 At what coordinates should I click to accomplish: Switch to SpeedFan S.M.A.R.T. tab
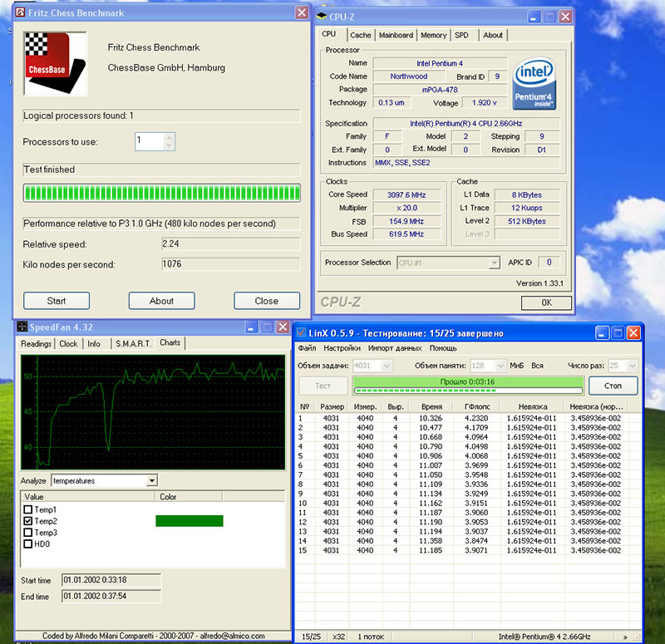point(133,343)
